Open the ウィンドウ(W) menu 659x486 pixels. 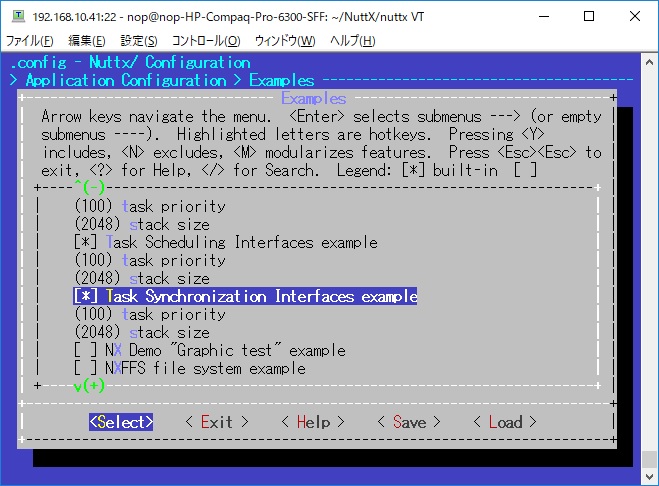point(285,41)
